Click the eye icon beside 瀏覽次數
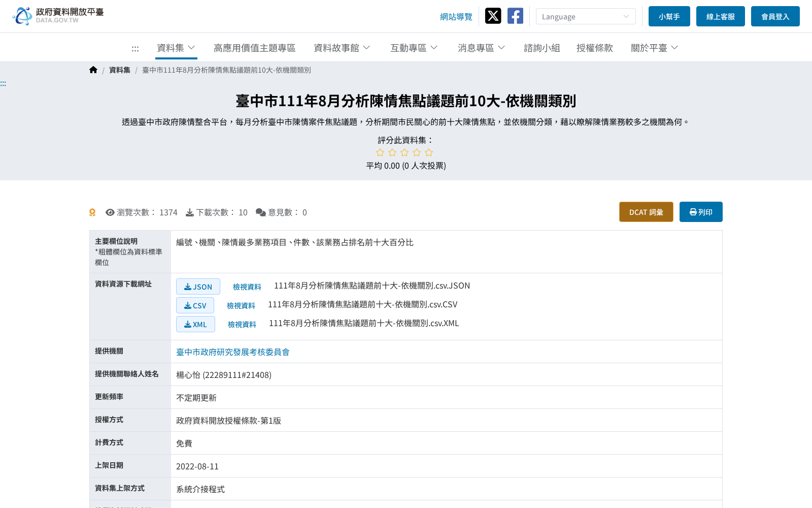This screenshot has width=812, height=508. (x=110, y=212)
